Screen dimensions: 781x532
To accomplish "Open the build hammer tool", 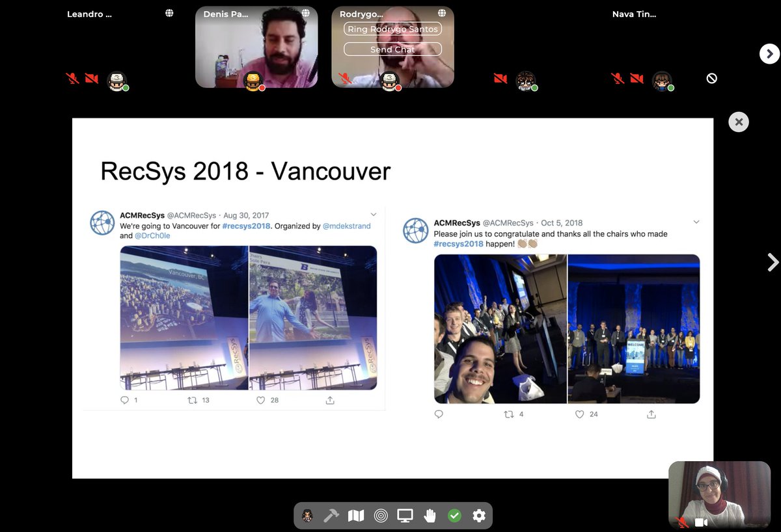I will [331, 516].
